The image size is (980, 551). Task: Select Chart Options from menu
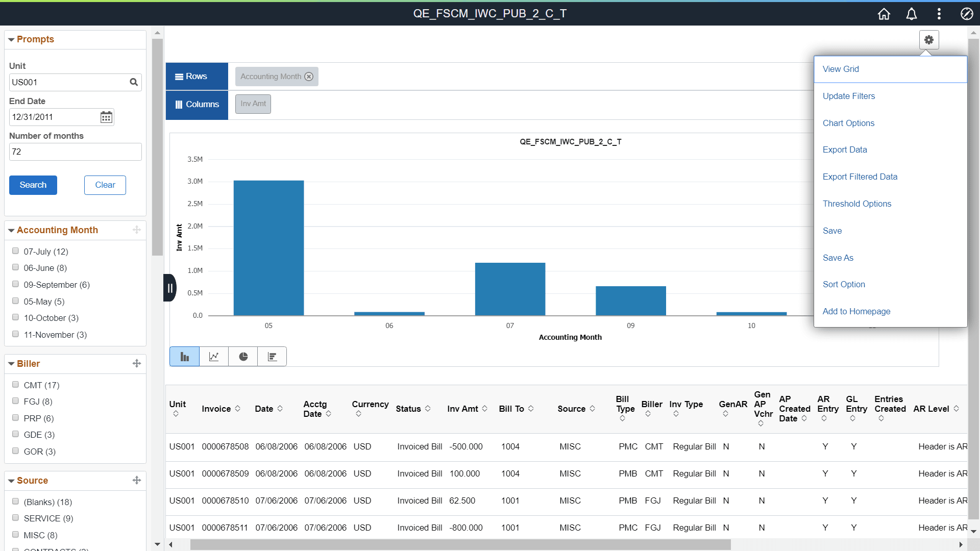coord(848,123)
